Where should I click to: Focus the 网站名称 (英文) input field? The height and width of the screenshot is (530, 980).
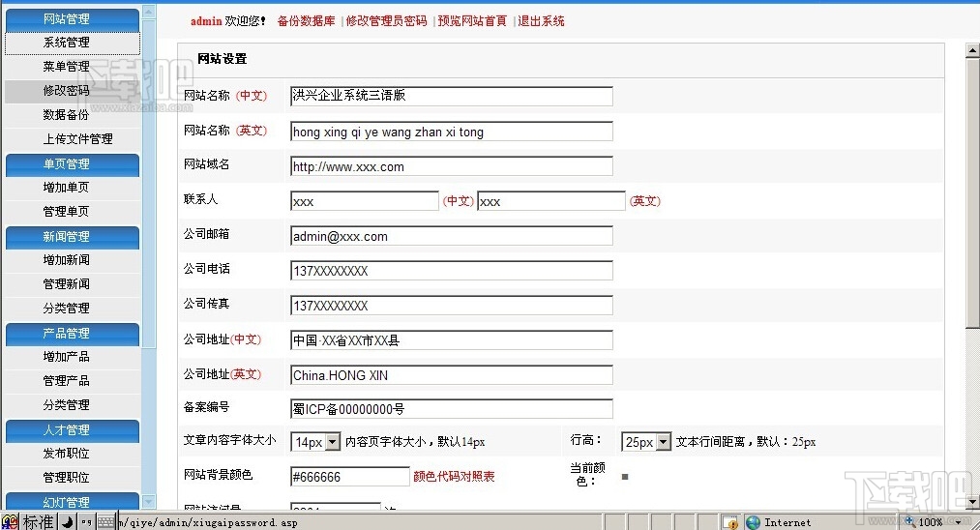(451, 132)
